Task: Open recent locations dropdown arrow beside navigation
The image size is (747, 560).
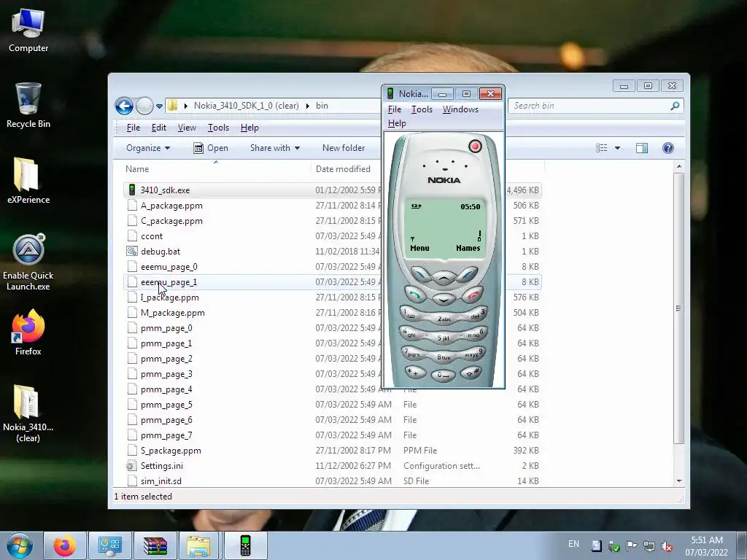Action: click(x=159, y=106)
